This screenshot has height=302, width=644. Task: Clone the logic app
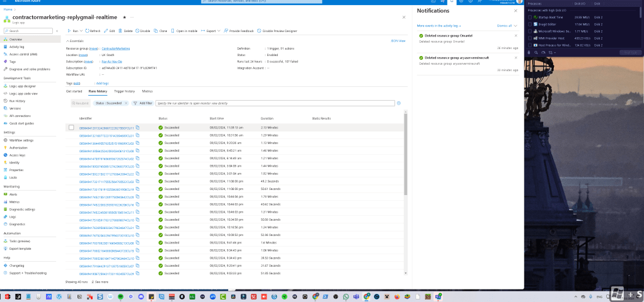tap(161, 31)
